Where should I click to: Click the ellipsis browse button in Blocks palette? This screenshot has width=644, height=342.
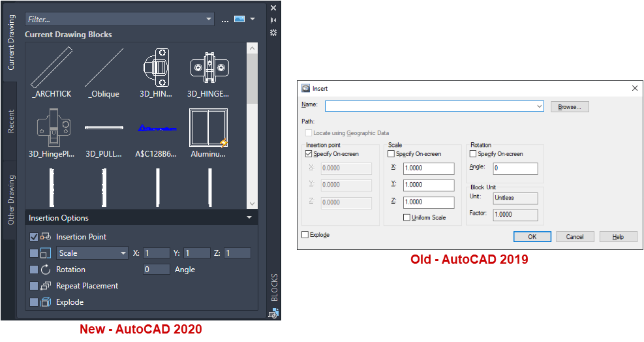[224, 20]
